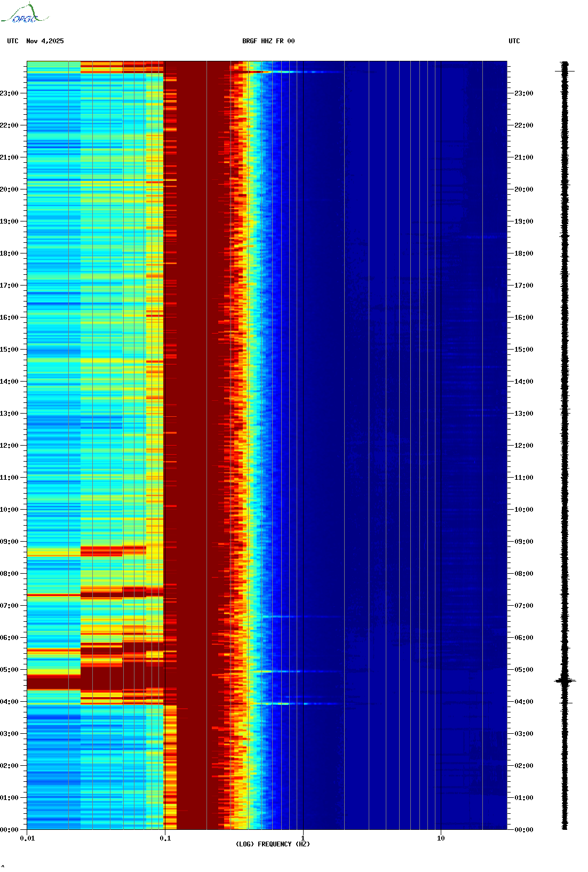Click the black vertical gridline at 1 Hz
This screenshot has width=588, height=872.
(303, 427)
